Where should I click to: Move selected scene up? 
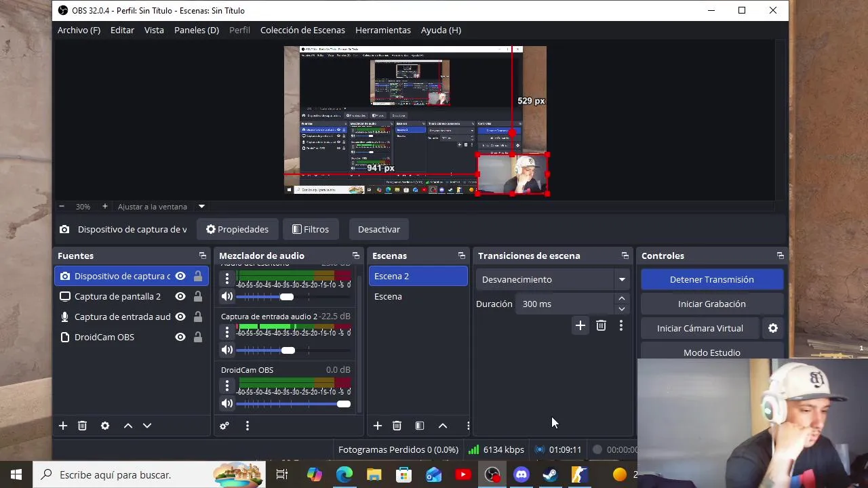pyautogui.click(x=443, y=426)
